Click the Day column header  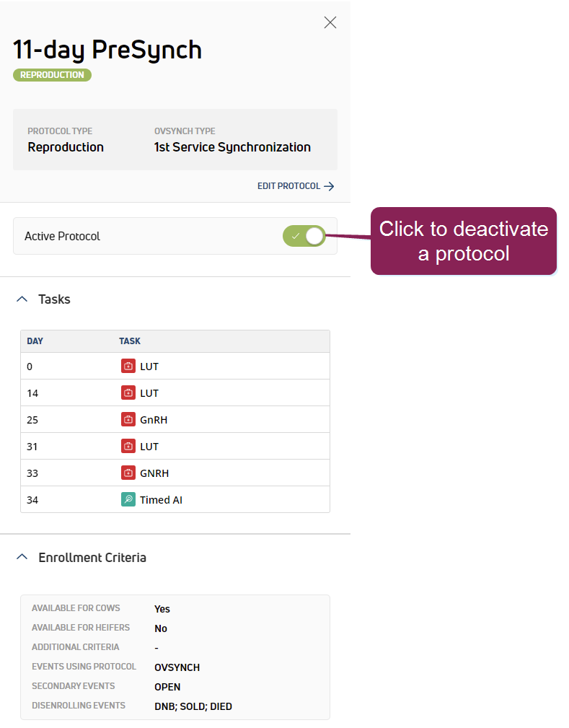click(x=35, y=341)
